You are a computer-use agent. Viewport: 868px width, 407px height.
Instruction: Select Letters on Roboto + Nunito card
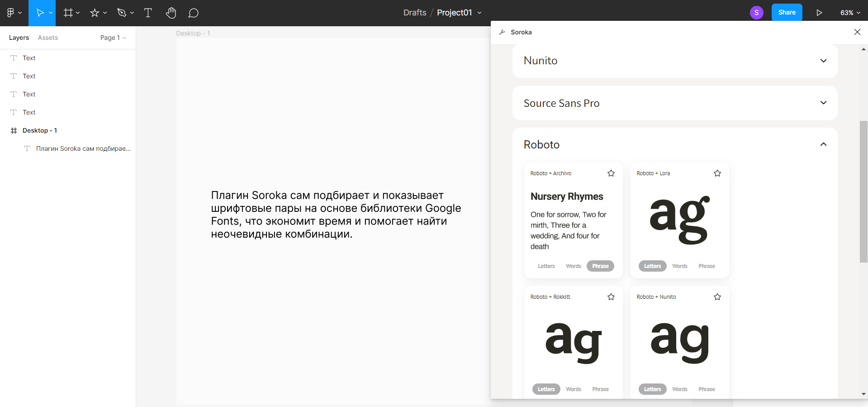coord(652,389)
